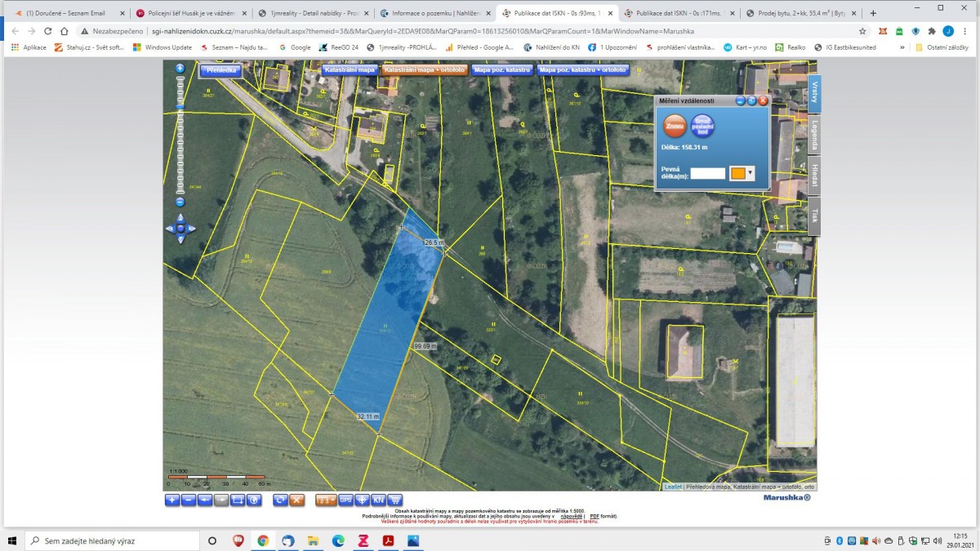The width and height of the screenshot is (980, 551).
Task: Click the crosshair locate tool
Action: [x=363, y=500]
